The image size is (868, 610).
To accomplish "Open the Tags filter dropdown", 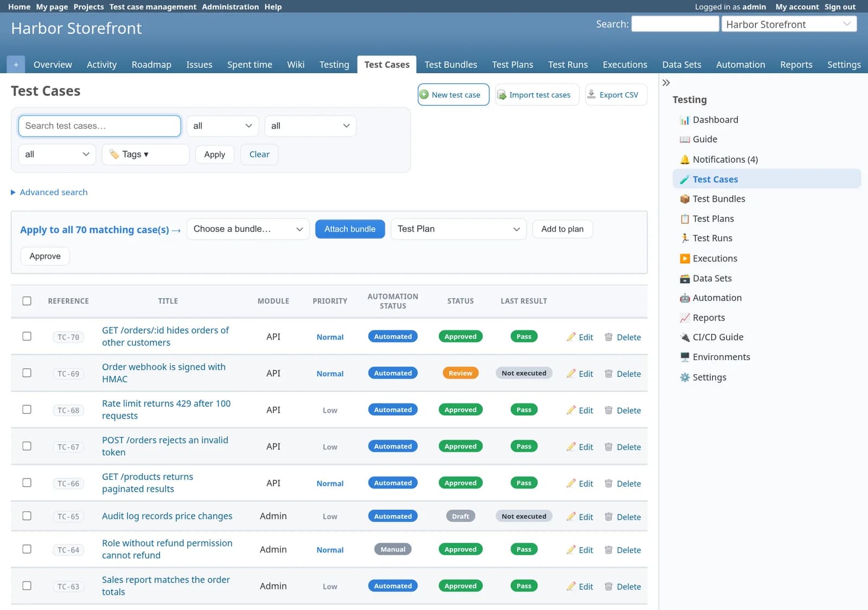I will [145, 155].
